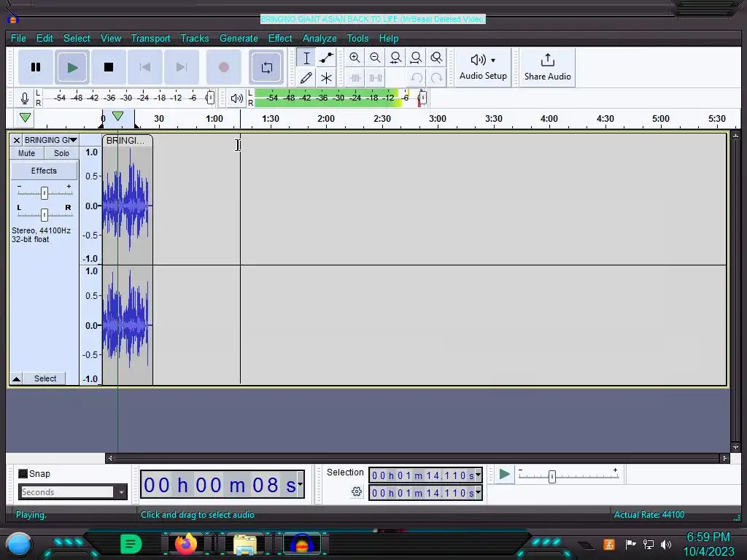Adjust the playback level slider knob
Viewport: 747px width, 560px height.
[x=422, y=98]
